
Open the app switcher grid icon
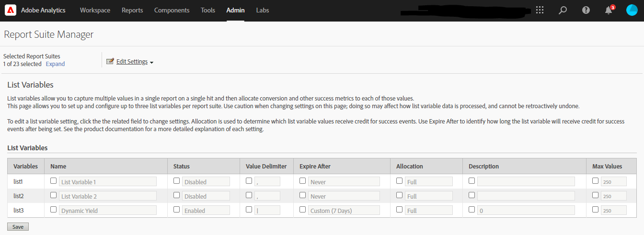pyautogui.click(x=540, y=10)
